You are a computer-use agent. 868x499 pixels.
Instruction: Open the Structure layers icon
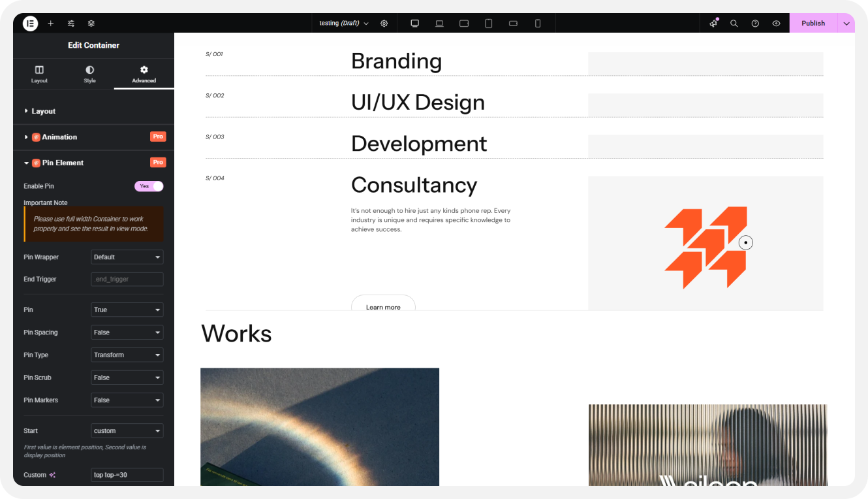coord(91,23)
